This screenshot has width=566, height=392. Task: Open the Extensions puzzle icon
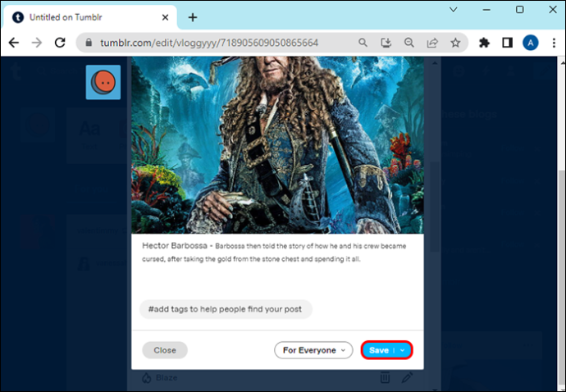click(x=484, y=43)
